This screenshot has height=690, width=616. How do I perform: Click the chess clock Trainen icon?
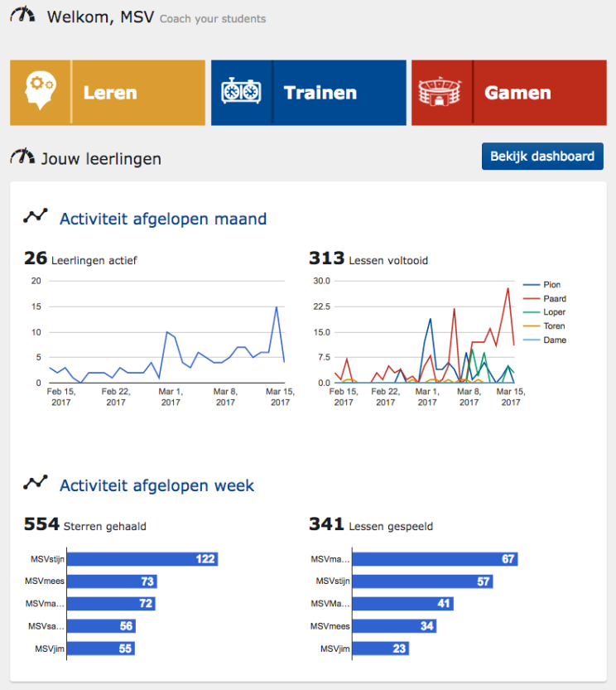pyautogui.click(x=241, y=91)
